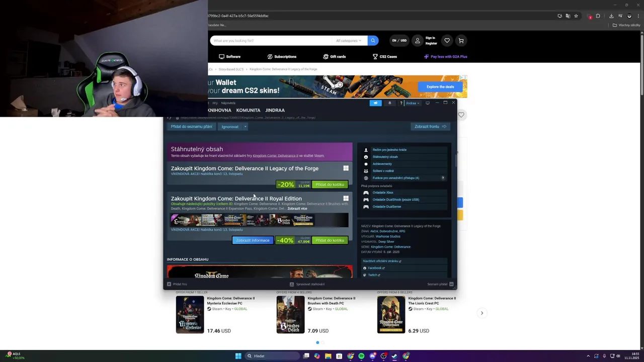Screen dimensions: 644x362
Task: Change EN / USD language and currency
Action: tap(399, 41)
